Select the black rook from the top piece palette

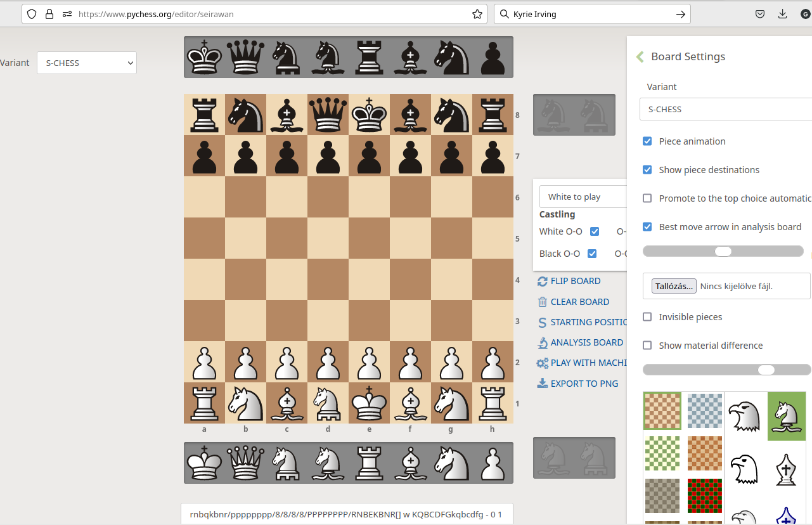coord(369,58)
